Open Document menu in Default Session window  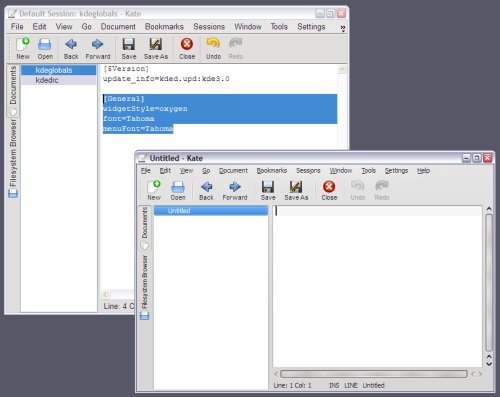(118, 27)
